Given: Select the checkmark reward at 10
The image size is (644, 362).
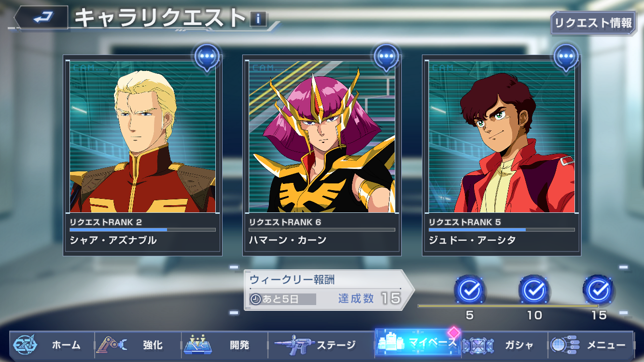Looking at the screenshot, I should coord(534,291).
